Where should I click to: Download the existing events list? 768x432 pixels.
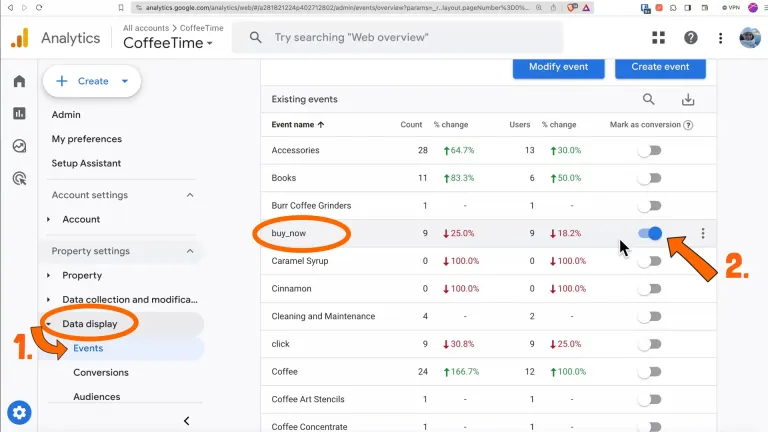tap(688, 99)
